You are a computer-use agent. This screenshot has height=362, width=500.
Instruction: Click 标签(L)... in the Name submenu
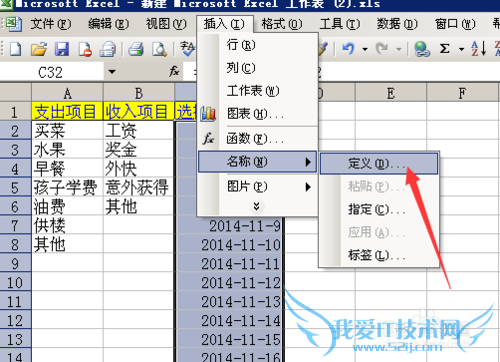click(379, 255)
